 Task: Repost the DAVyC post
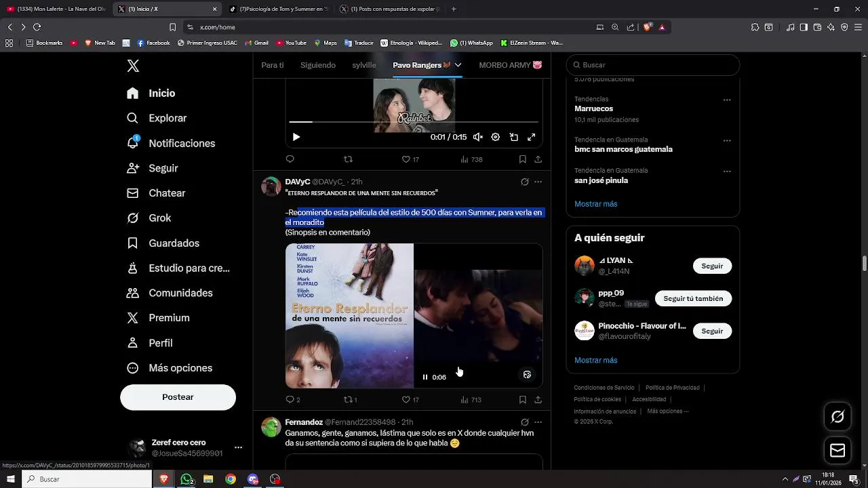[351, 400]
